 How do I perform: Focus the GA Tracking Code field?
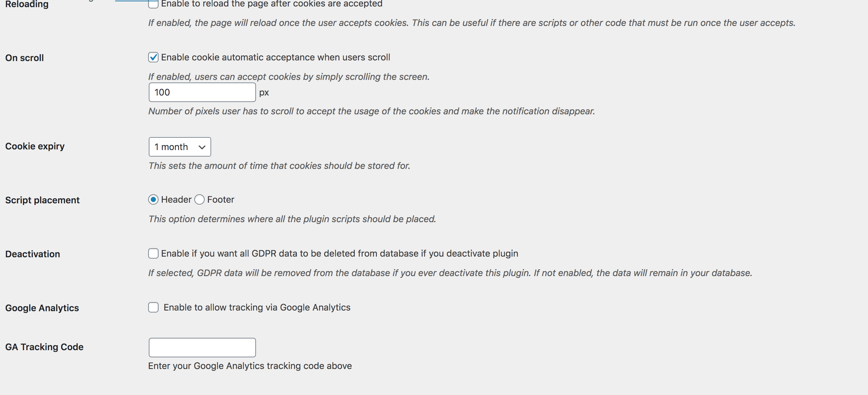click(202, 348)
